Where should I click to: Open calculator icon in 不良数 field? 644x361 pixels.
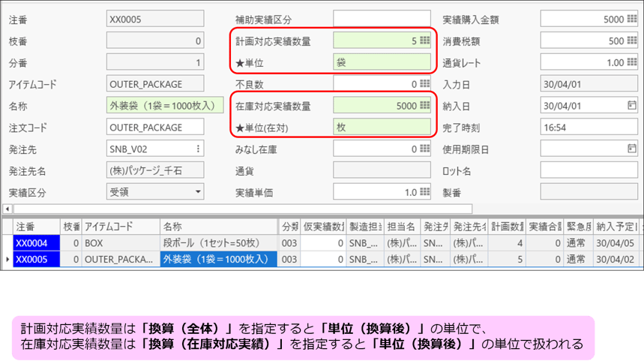(424, 83)
